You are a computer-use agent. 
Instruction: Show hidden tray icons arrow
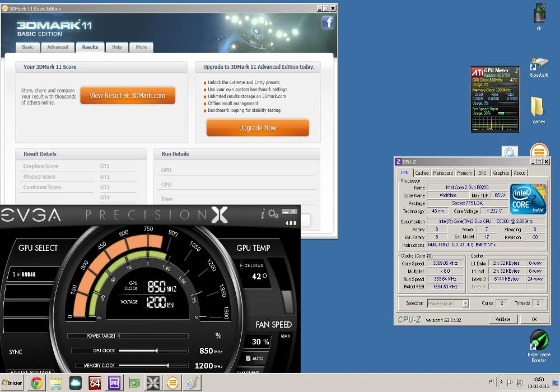coord(501,382)
